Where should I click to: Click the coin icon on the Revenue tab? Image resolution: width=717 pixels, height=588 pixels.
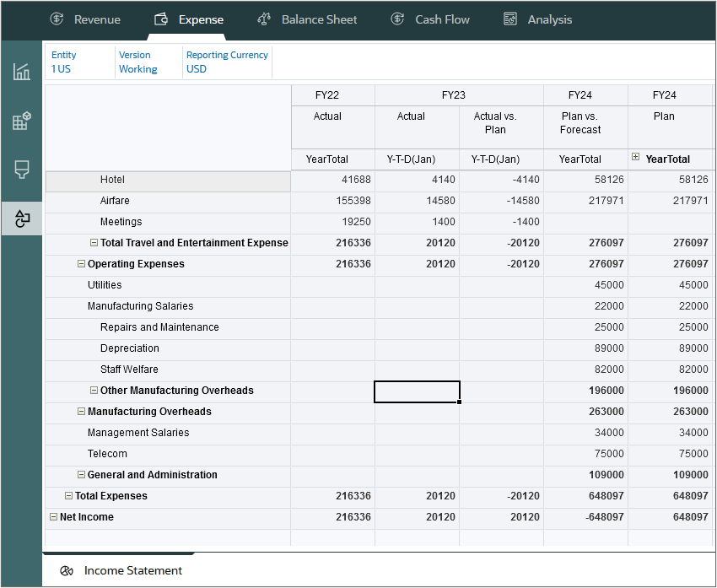tap(55, 18)
